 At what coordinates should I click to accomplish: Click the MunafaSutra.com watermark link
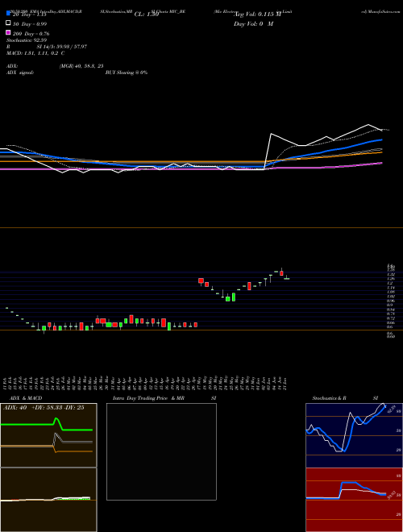click(381, 11)
